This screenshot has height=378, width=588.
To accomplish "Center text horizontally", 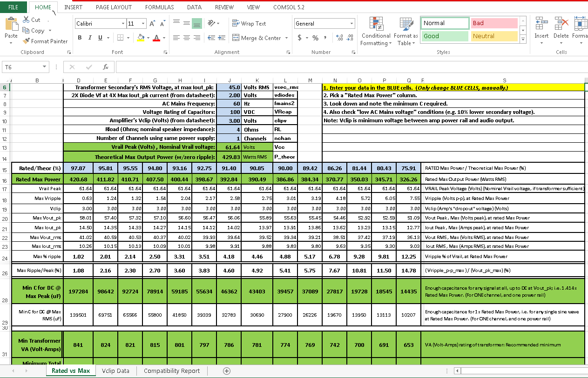I will click(186, 38).
